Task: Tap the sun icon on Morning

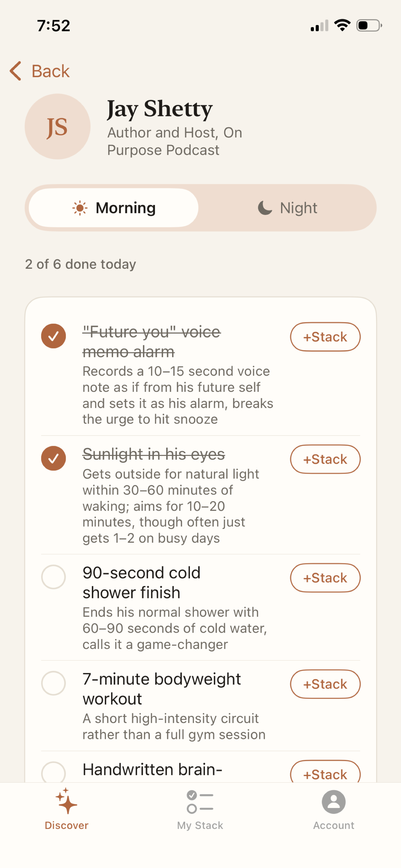Action: pyautogui.click(x=80, y=208)
